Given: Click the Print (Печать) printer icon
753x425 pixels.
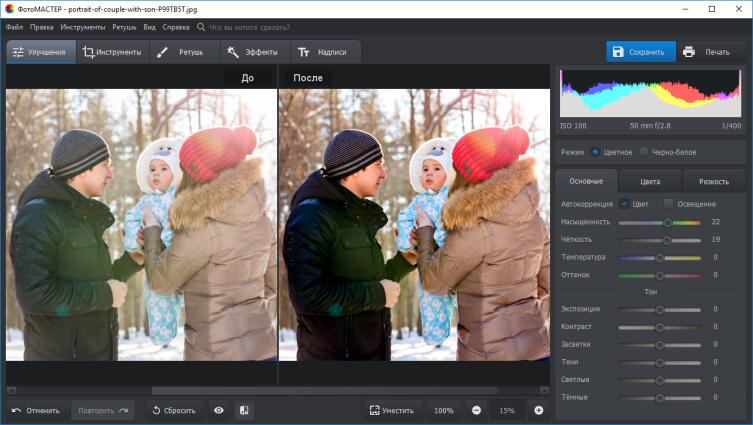Looking at the screenshot, I should (x=689, y=52).
